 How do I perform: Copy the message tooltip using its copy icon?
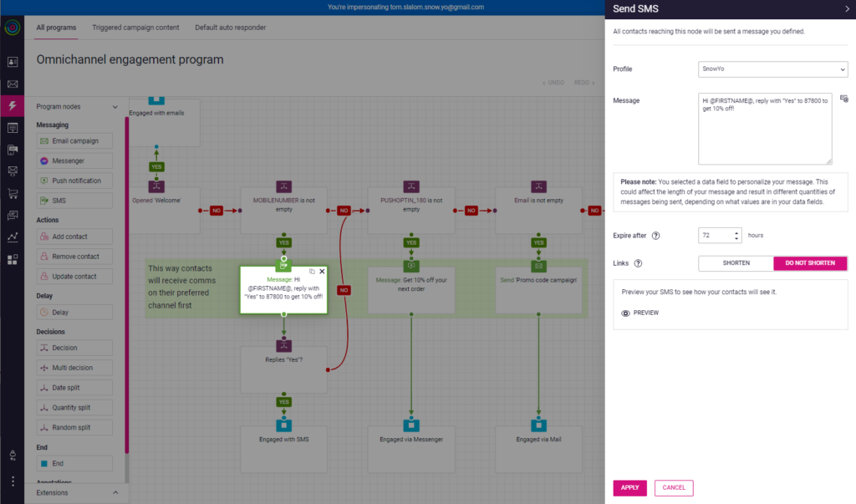click(311, 271)
